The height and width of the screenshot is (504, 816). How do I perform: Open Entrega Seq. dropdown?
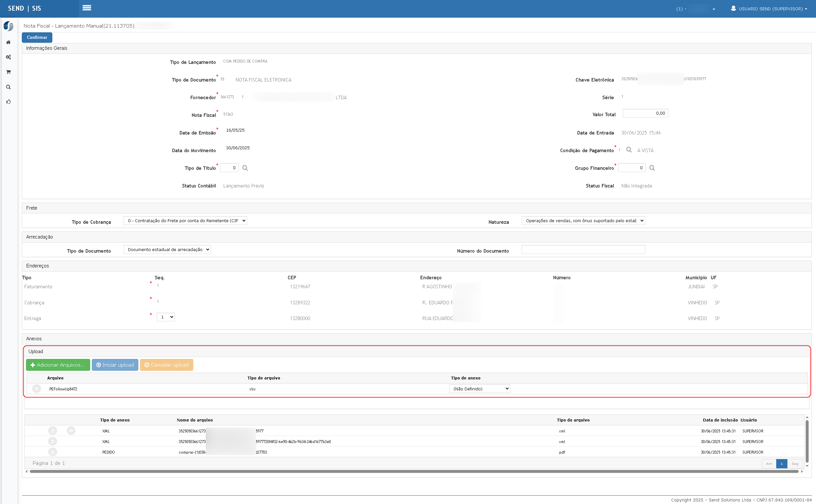[x=166, y=317]
